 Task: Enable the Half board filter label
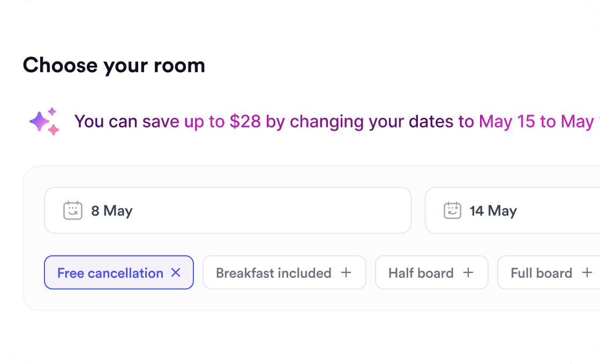point(421,273)
